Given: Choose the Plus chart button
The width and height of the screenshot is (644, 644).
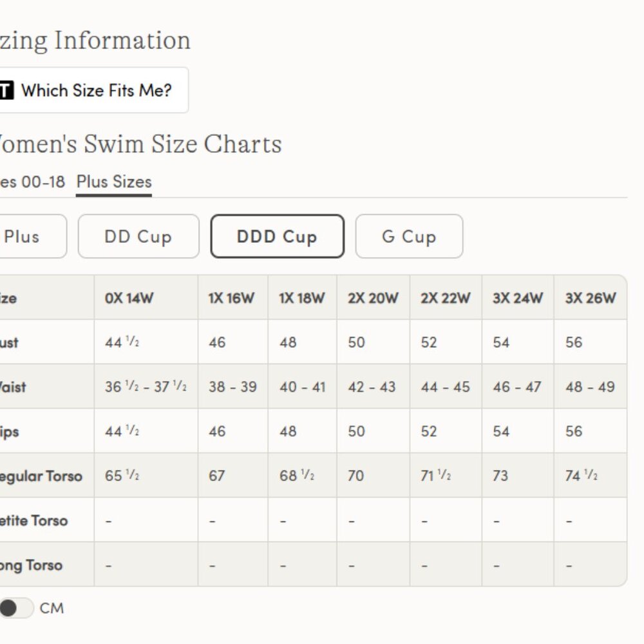Looking at the screenshot, I should coord(26,236).
